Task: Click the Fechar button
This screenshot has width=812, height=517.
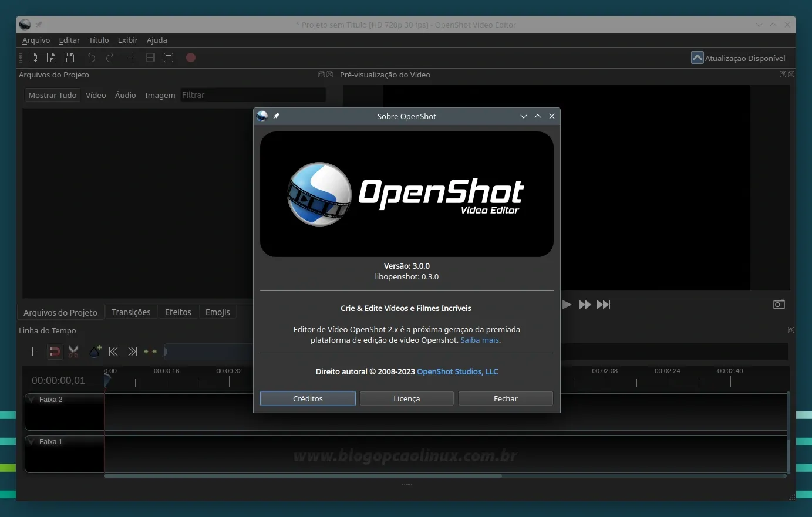Action: click(x=506, y=398)
